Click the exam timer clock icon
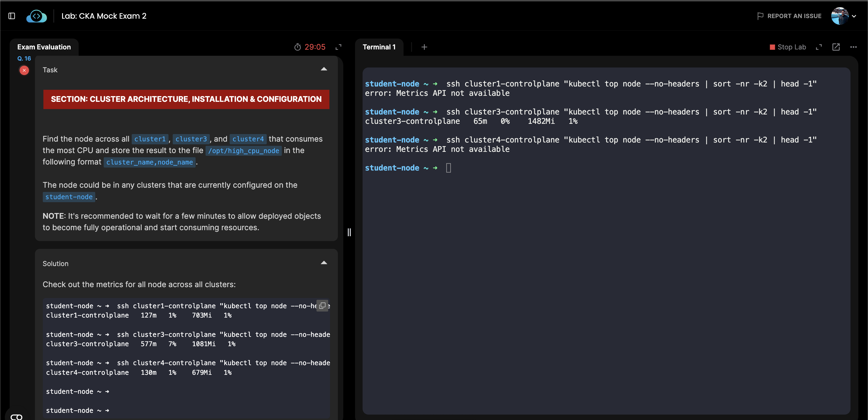The height and width of the screenshot is (420, 868). [297, 47]
